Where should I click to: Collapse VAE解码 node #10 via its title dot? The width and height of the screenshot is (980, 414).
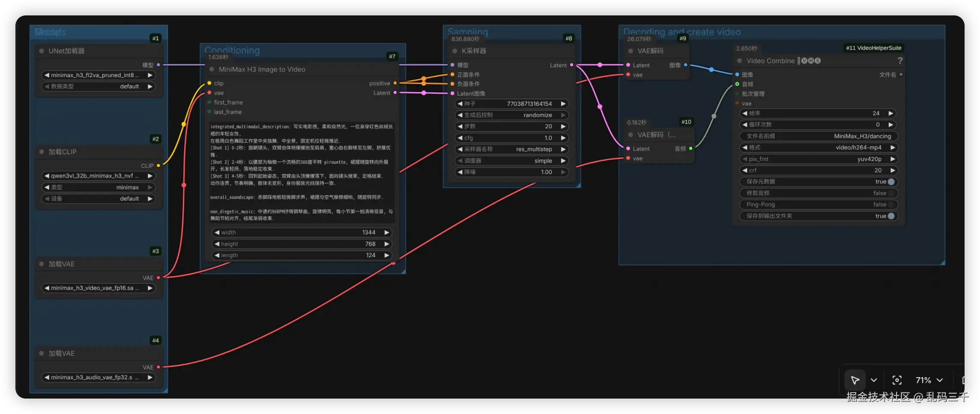(x=630, y=135)
